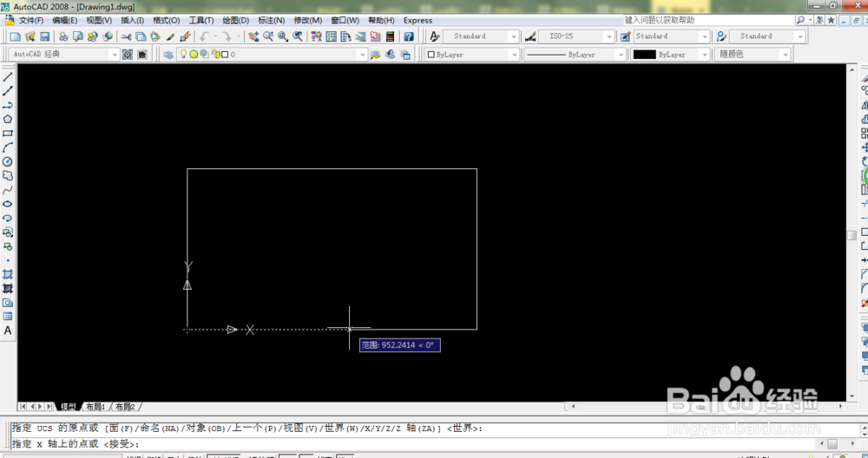
Task: Expand the layer 0 list dropdown
Action: tap(362, 54)
